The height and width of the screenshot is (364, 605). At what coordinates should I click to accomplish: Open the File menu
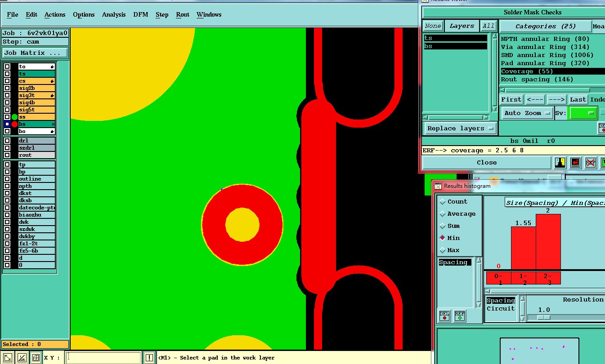coord(13,15)
